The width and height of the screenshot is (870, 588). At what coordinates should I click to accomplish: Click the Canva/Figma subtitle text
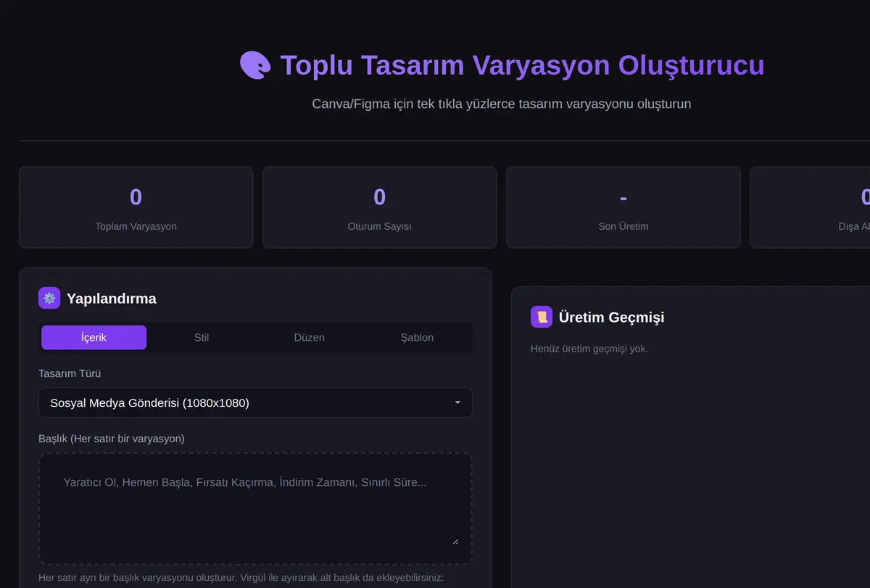[x=501, y=104]
